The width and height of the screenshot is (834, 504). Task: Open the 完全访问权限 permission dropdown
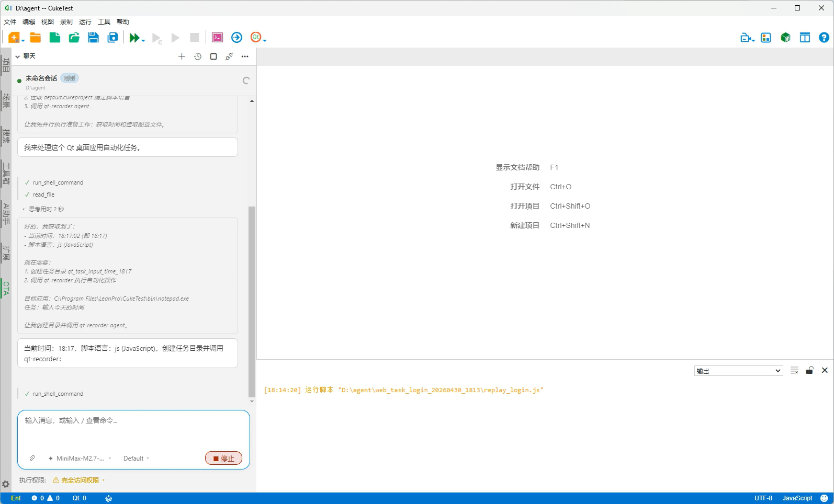click(x=79, y=480)
